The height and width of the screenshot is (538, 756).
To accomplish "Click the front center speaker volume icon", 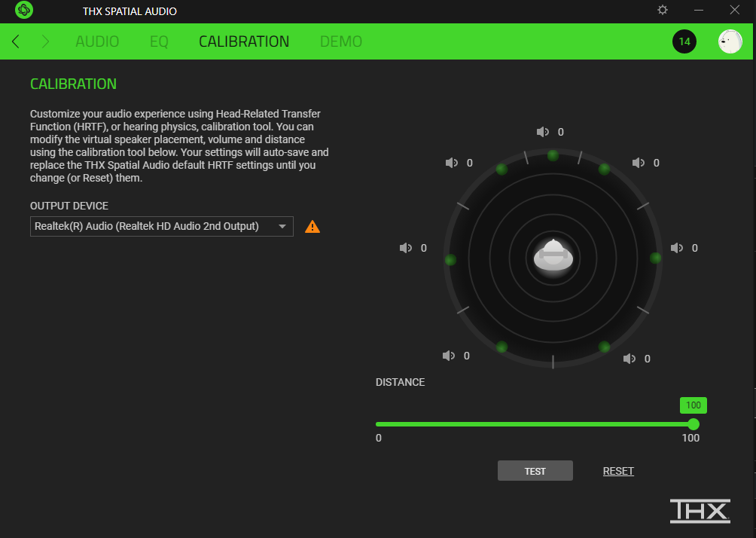I will pyautogui.click(x=543, y=132).
